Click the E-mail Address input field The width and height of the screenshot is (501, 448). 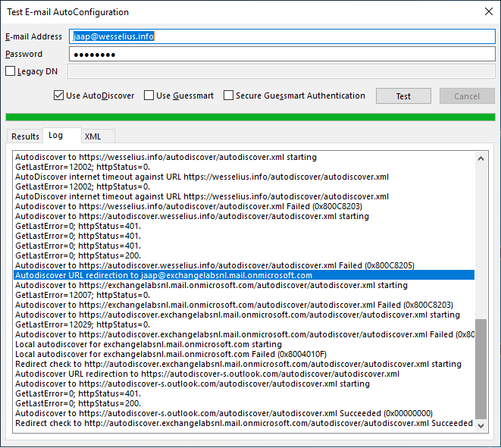coord(282,36)
